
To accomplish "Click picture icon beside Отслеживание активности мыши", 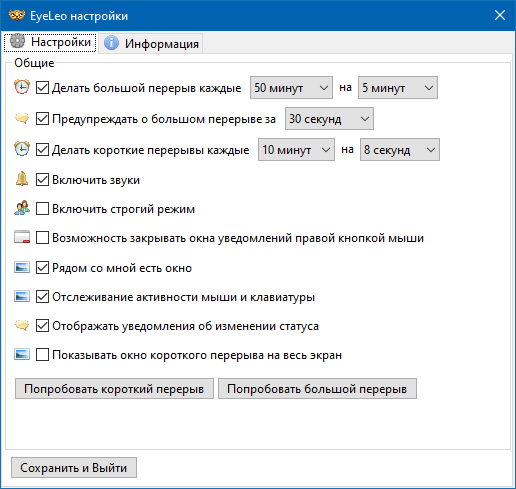I will (22, 296).
